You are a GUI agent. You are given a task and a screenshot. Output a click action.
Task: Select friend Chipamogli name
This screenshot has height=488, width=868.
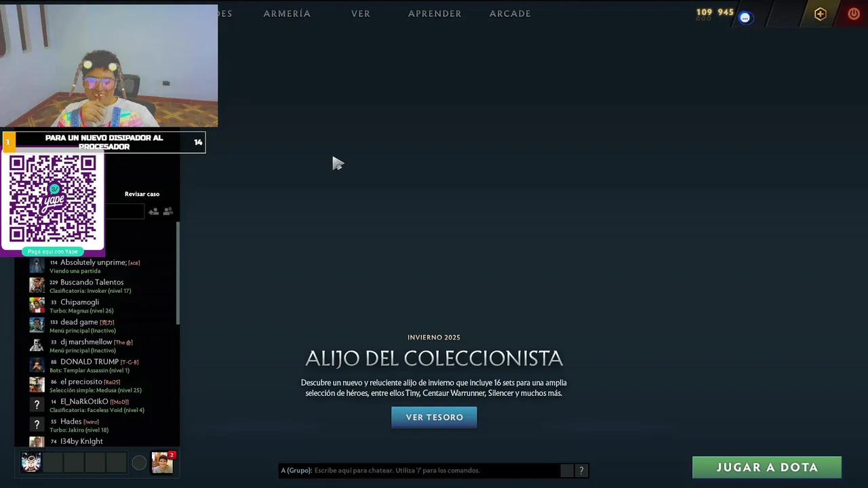click(x=79, y=302)
